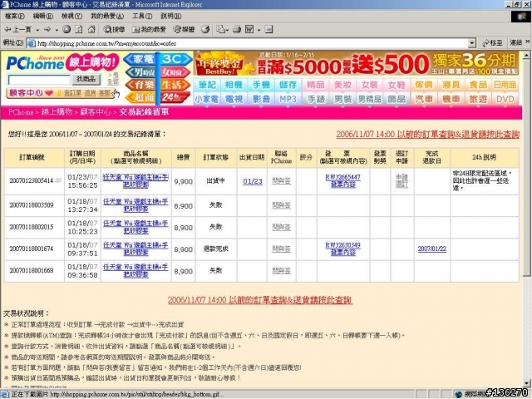Screen dimensions: 532x399
Task: Click the page's vertical scrollbar up arrow
Action: [x=526, y=55]
